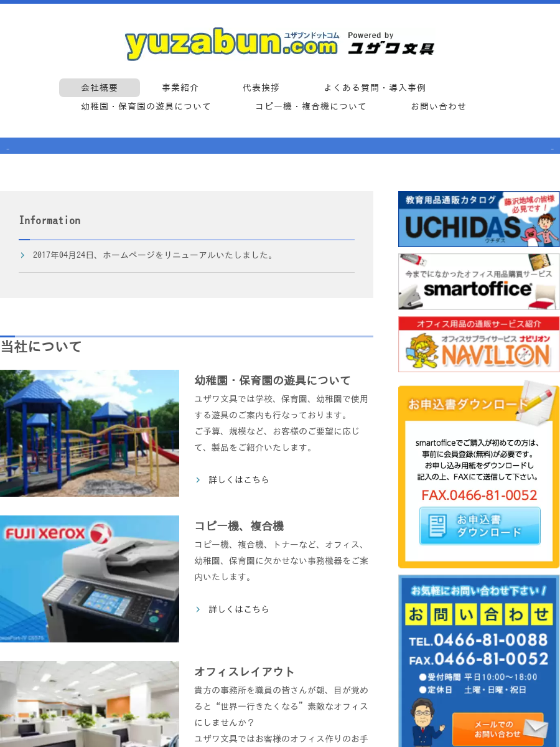Screen dimensions: 560x747
Task: Go to the 代表挨拶 page
Action: click(261, 88)
